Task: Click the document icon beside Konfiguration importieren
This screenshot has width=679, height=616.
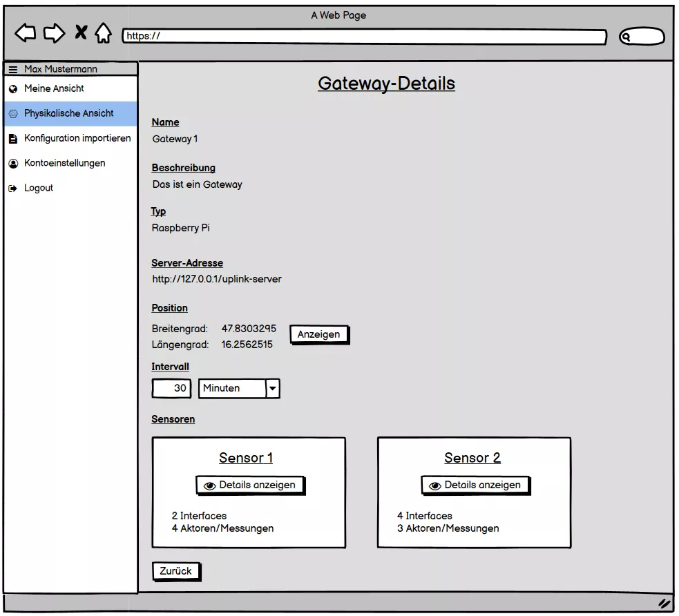Action: point(13,138)
